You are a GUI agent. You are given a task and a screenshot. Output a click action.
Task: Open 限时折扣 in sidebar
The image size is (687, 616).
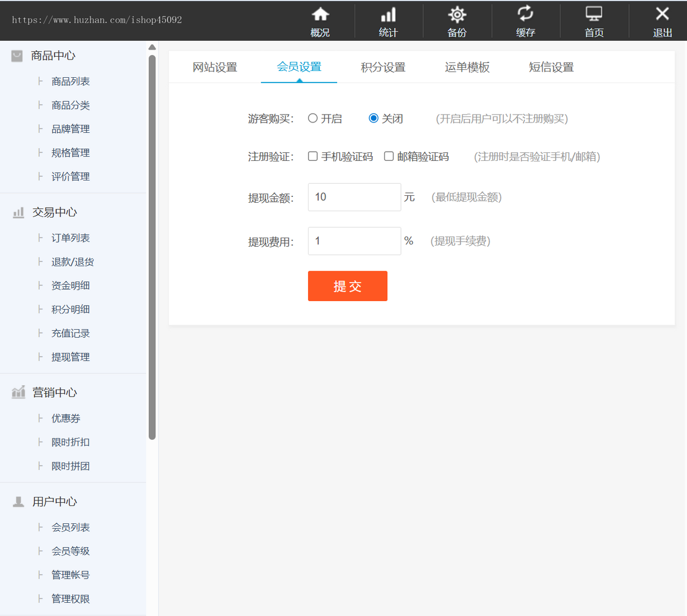(x=70, y=442)
